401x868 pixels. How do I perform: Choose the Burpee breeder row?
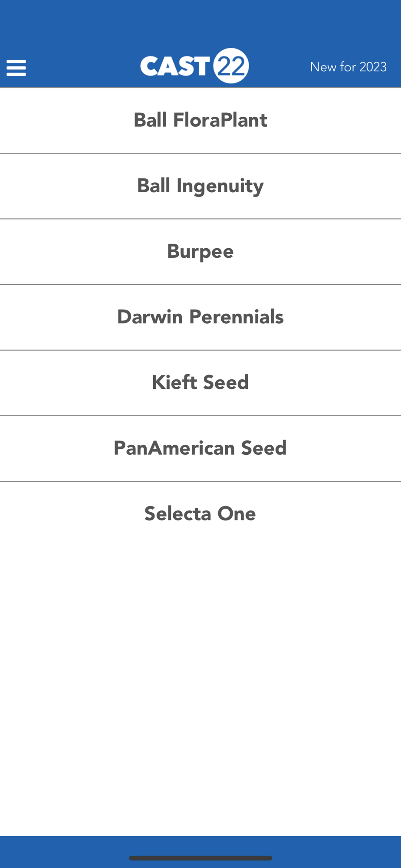200,252
